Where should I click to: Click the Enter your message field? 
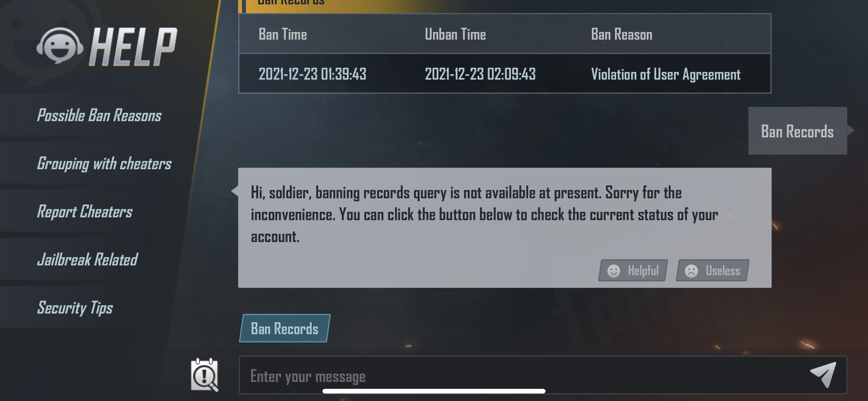(522, 375)
